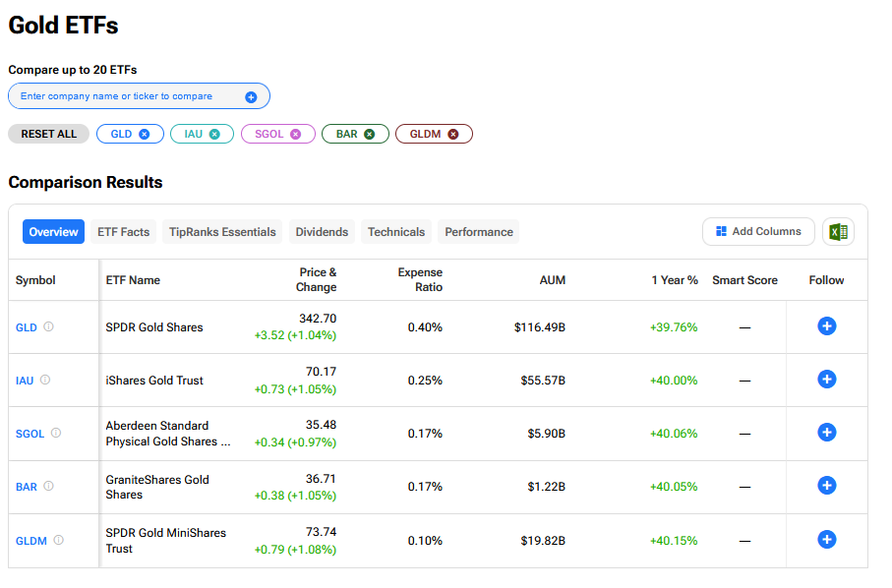Follow SPDR Gold Shares with plus button

pos(826,325)
